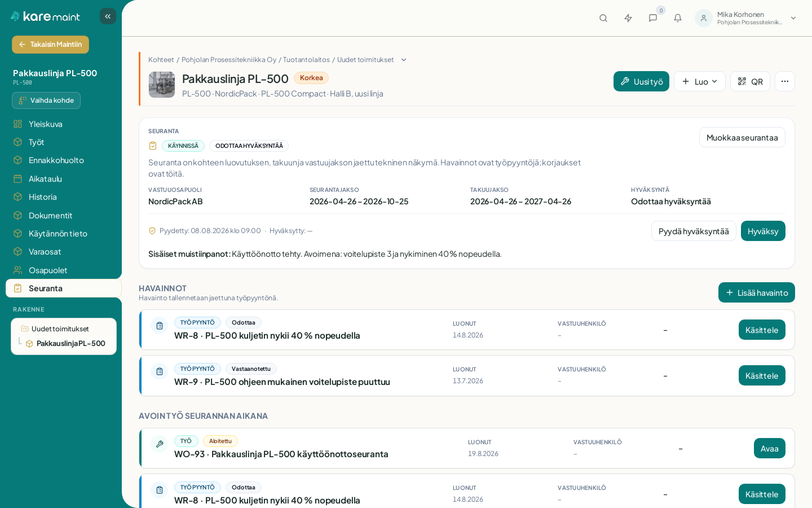Open Pohjolan Prosessitekniikka Oy breadcrumb link
812x508 pixels.
point(229,60)
